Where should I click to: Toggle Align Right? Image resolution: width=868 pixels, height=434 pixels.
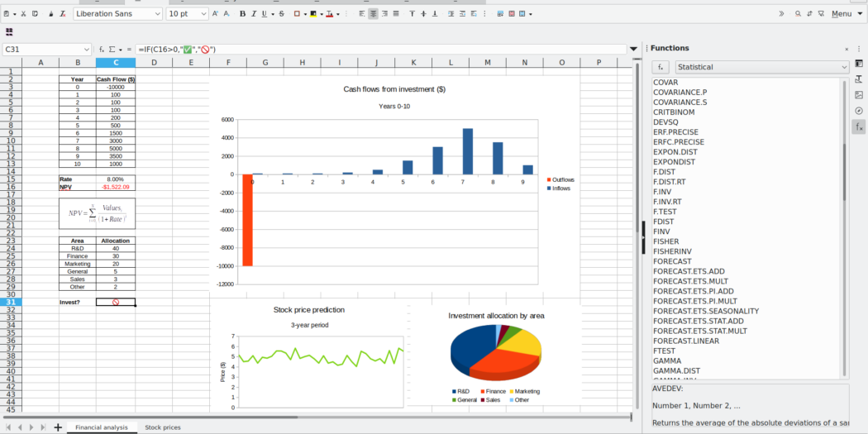pos(384,14)
